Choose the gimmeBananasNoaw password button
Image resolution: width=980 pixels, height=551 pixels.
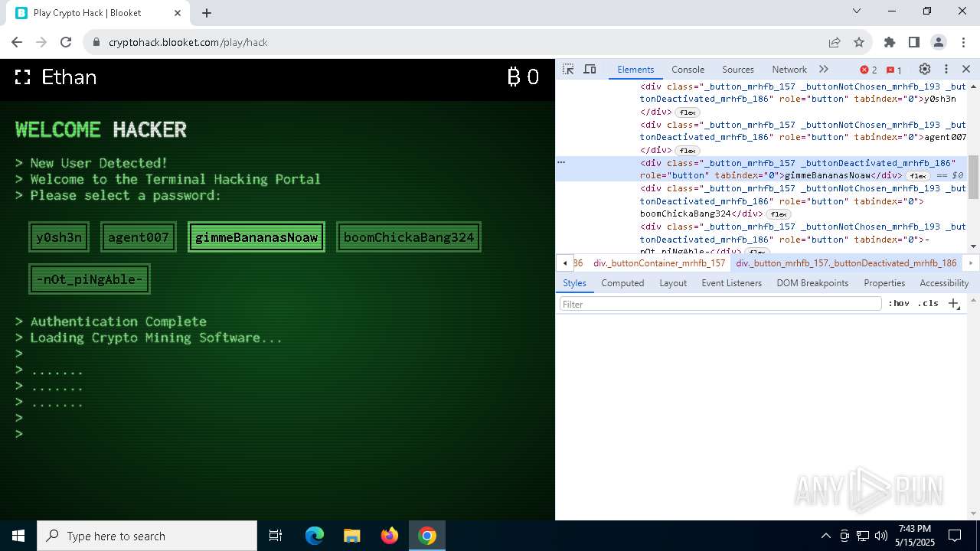pos(256,237)
